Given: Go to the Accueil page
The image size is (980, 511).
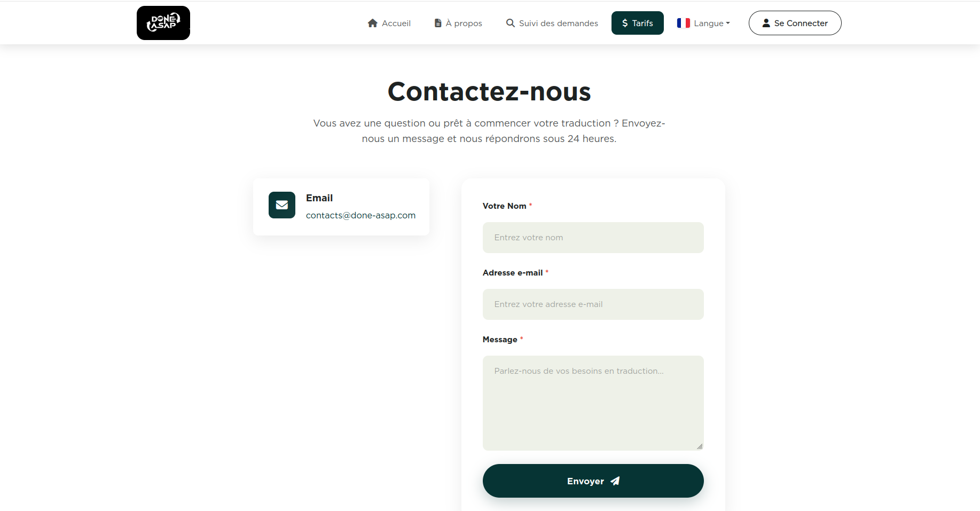Looking at the screenshot, I should click(x=396, y=23).
